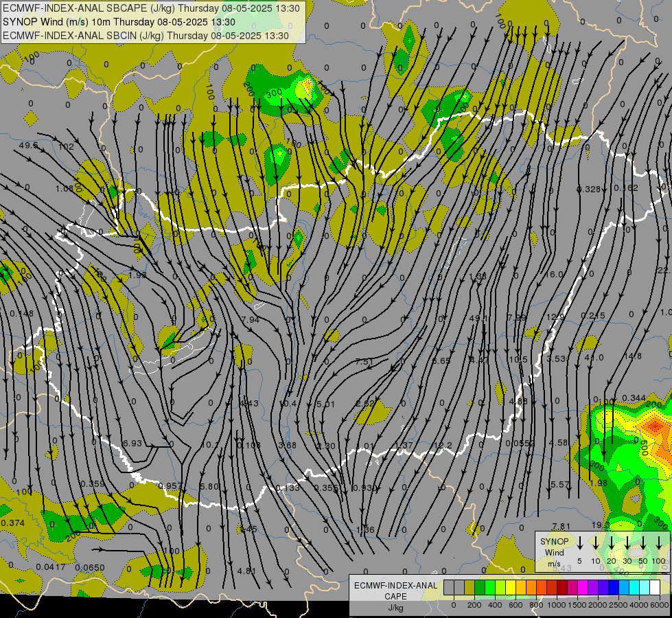
Task: Click the 2500 tick label on the CAPE scale
Action: 618,605
